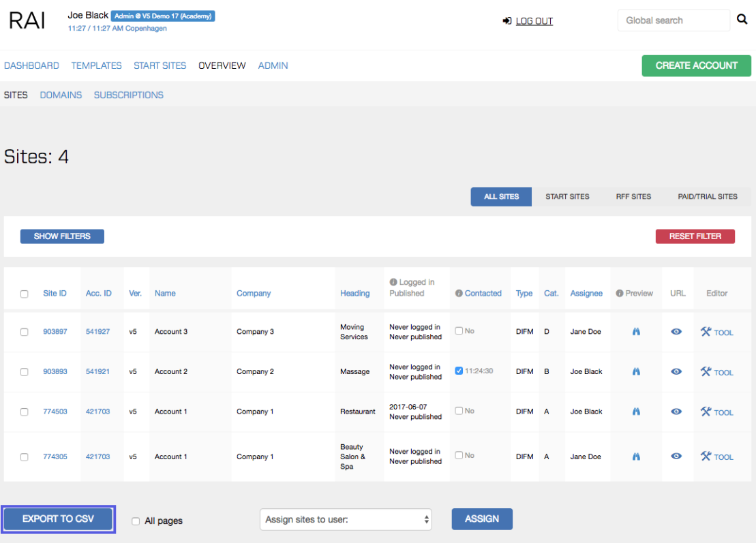Click the log out arrow icon
756x543 pixels.
tap(506, 20)
